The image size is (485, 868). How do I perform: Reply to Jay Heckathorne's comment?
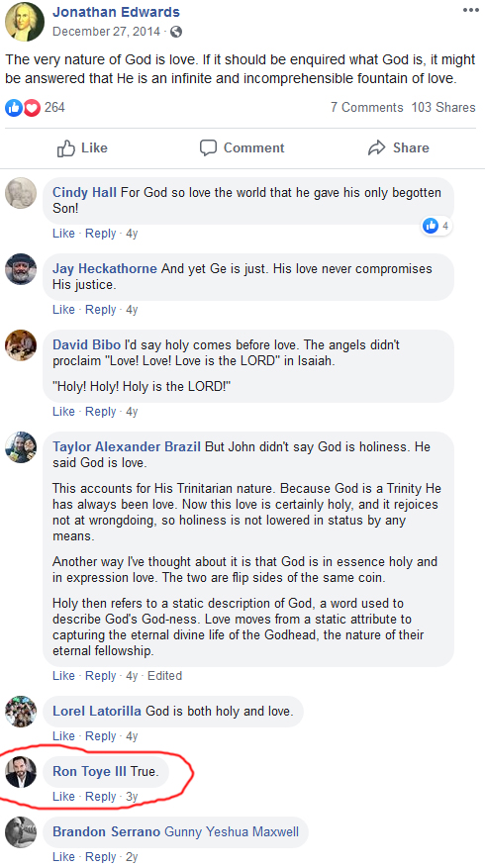pyautogui.click(x=100, y=310)
